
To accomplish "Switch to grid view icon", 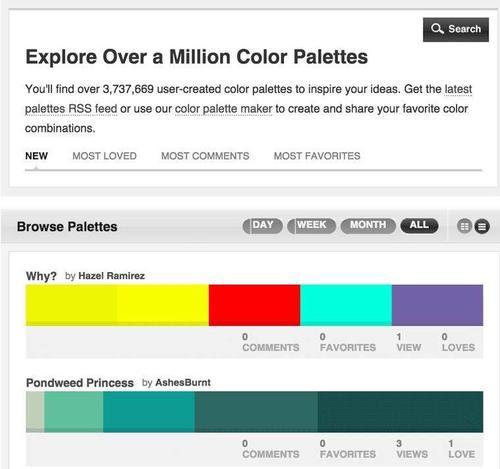I will [x=464, y=226].
